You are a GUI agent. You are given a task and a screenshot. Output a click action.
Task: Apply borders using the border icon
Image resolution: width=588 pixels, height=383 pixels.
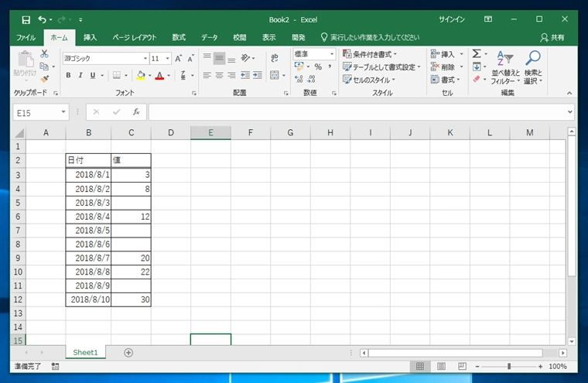(117, 75)
